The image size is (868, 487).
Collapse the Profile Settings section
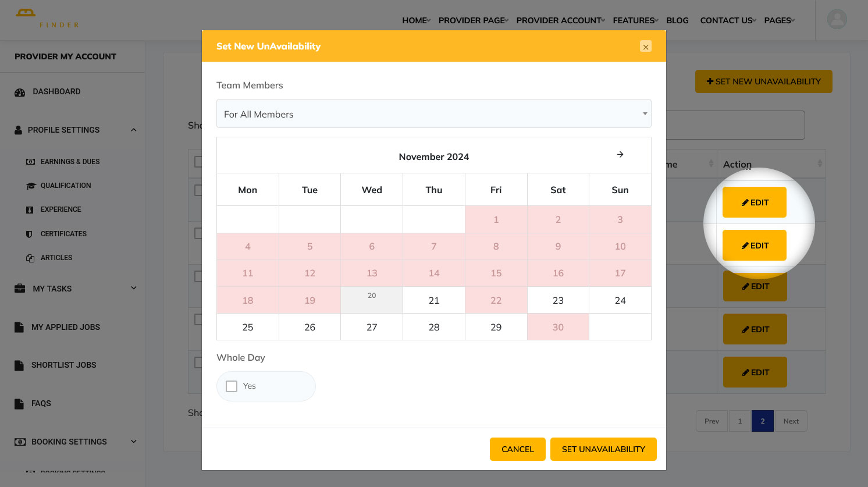134,130
